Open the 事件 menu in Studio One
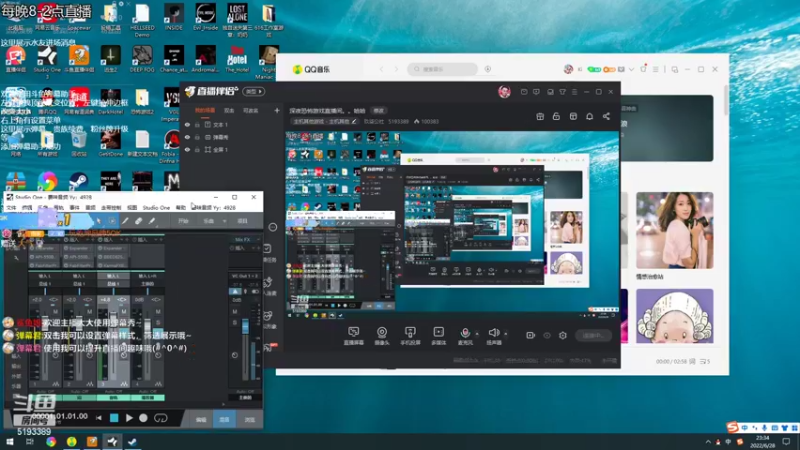The height and width of the screenshot is (450, 800). 74,208
